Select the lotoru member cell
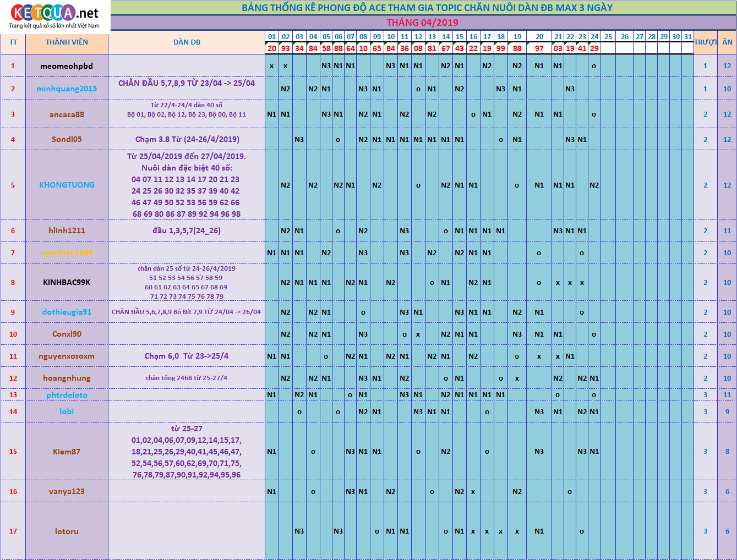737x560 pixels. pos(67,531)
